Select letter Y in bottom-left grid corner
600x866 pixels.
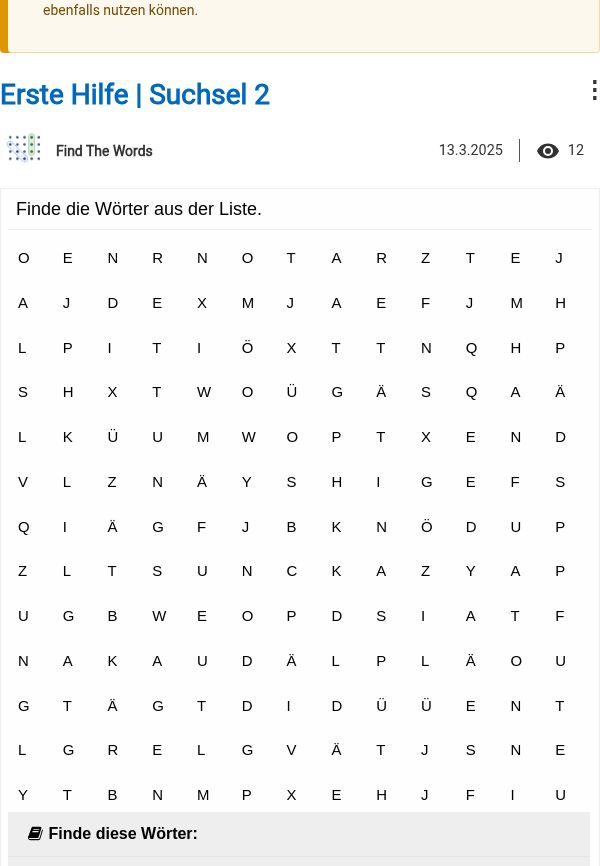[x=23, y=795]
